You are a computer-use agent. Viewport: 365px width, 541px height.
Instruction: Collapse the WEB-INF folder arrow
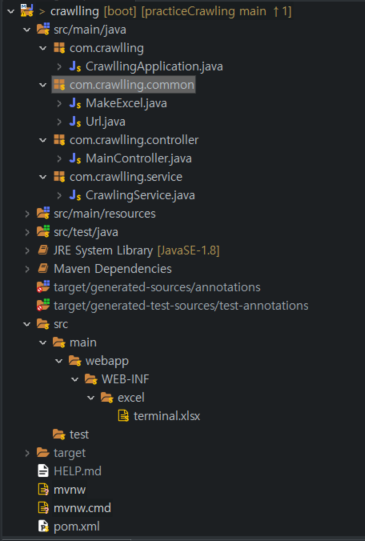point(75,380)
